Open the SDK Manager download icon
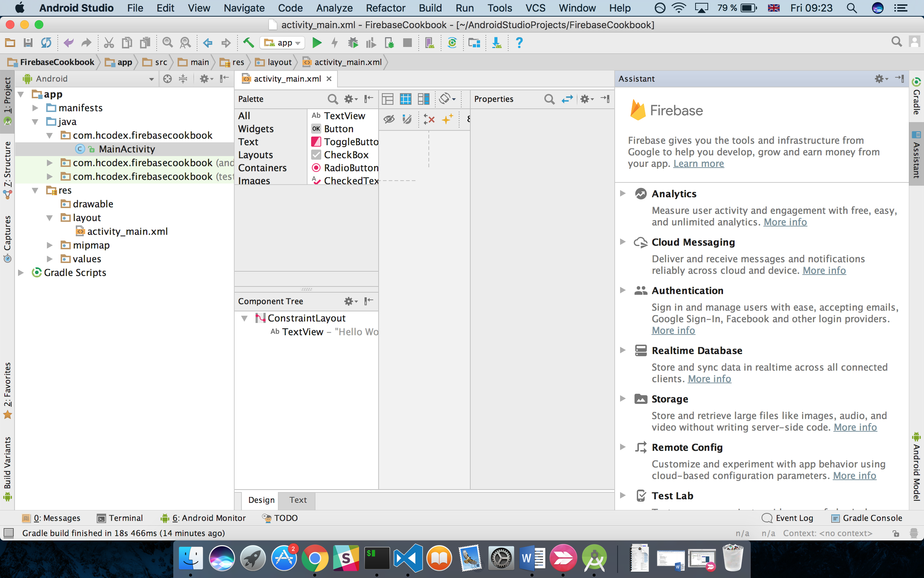Viewport: 924px width, 578px height. [496, 43]
